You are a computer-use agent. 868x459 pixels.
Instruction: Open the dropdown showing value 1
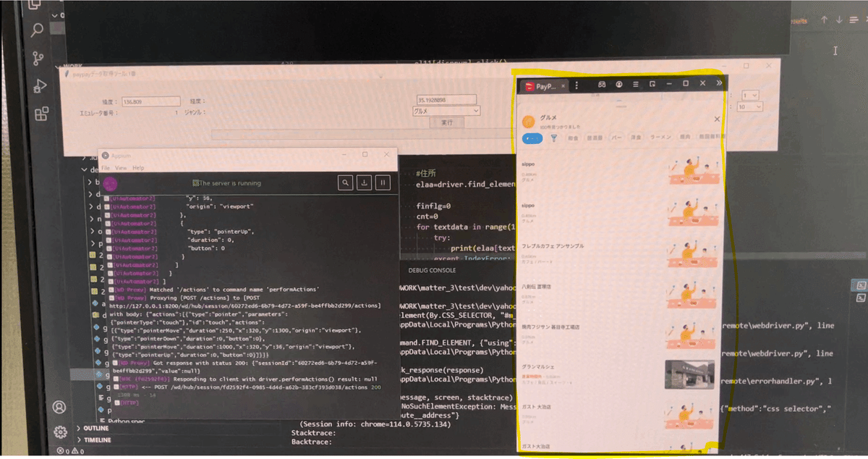(x=750, y=95)
